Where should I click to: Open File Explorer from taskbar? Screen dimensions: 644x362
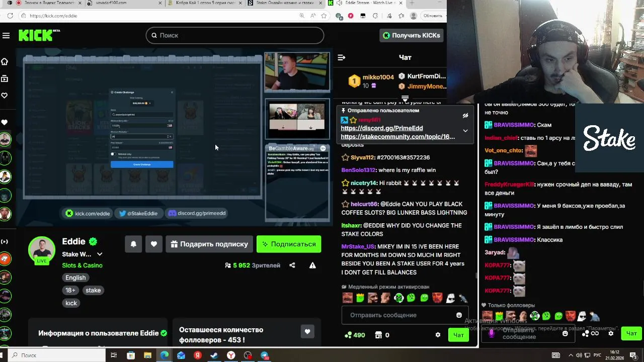(x=147, y=355)
